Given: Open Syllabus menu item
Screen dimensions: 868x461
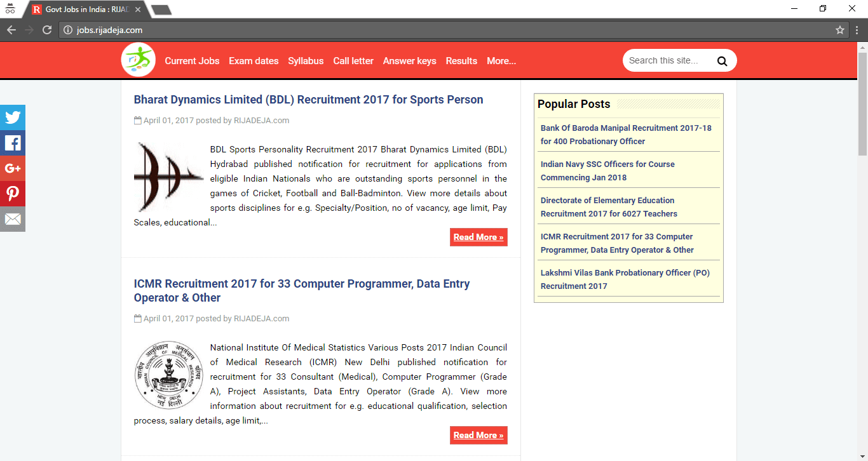Looking at the screenshot, I should tap(306, 61).
